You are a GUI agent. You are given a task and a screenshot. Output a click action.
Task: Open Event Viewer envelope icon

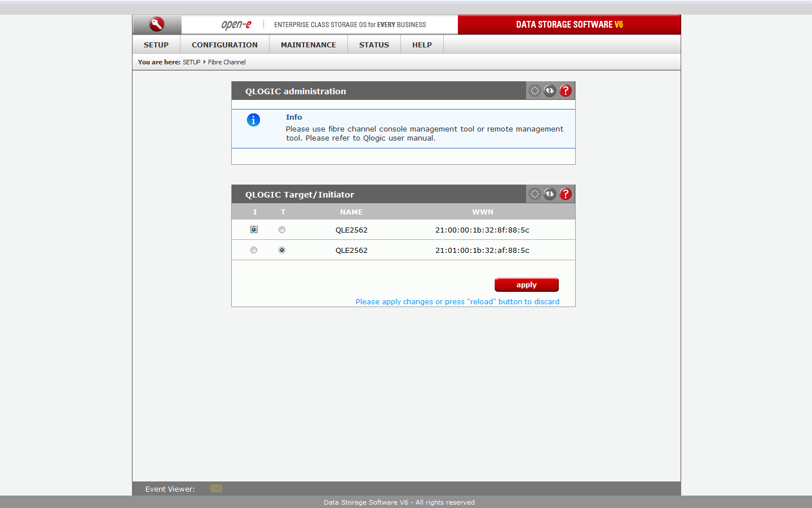pos(216,488)
